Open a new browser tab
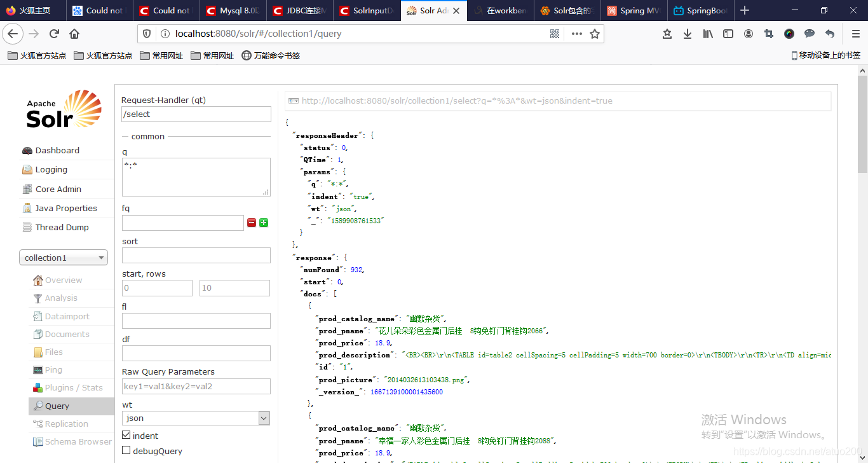The image size is (868, 463). tap(745, 10)
